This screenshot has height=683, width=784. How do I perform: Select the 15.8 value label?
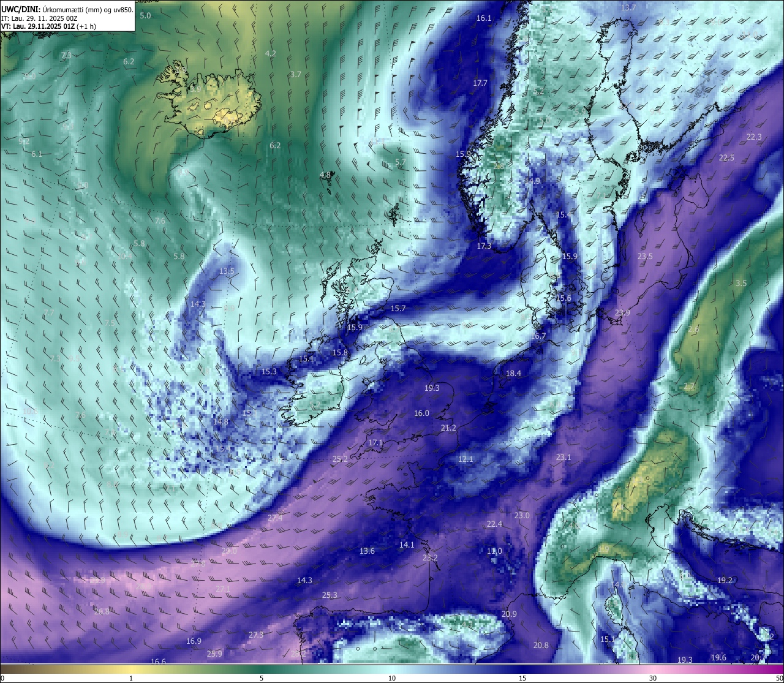point(340,352)
